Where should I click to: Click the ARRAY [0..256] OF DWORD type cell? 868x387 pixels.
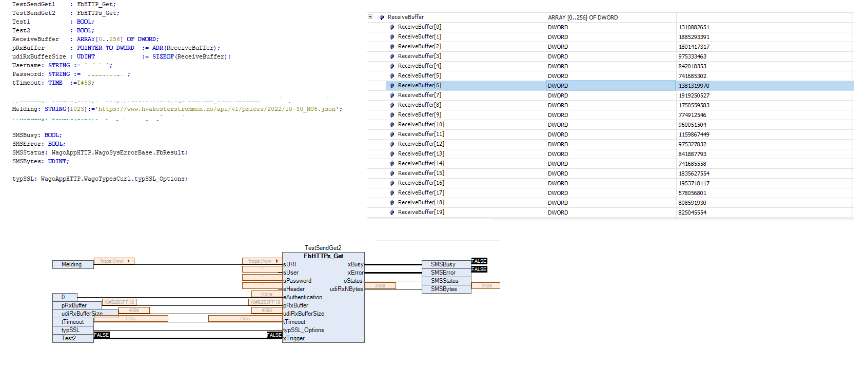click(x=583, y=17)
